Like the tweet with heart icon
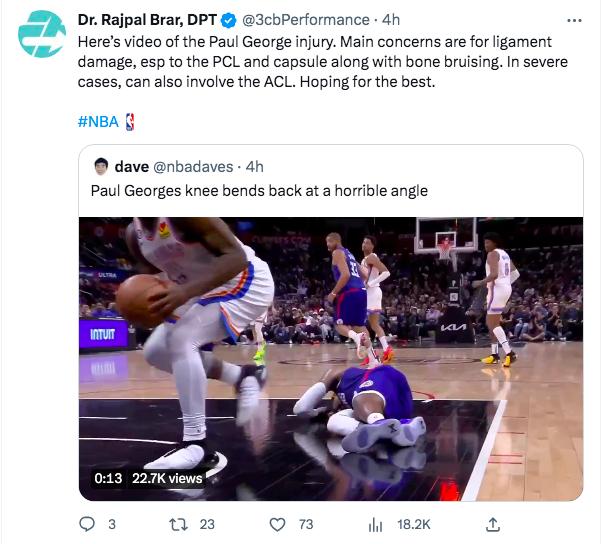The image size is (602, 544). [x=277, y=524]
